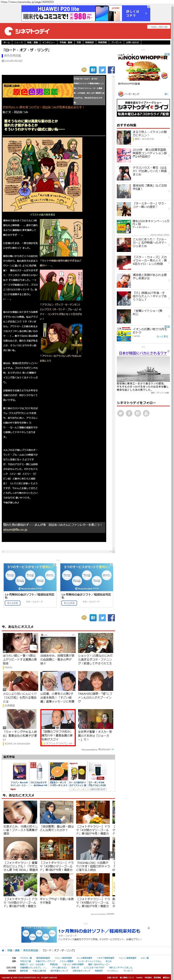The height and width of the screenshot is (980, 174).
Task: Follow シネマトゥデイ on YouTube round icon
Action: tap(146, 413)
